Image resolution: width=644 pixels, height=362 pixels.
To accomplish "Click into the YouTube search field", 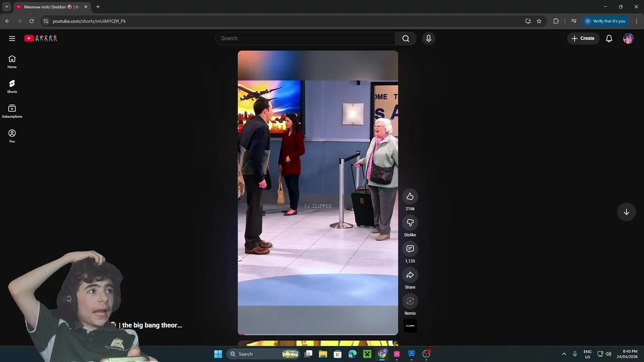I will 305,38.
